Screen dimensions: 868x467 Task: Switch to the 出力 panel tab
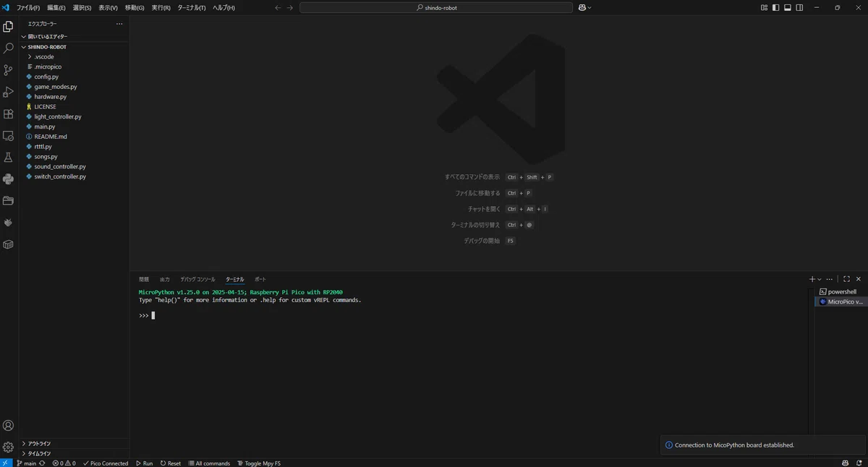pyautogui.click(x=165, y=279)
